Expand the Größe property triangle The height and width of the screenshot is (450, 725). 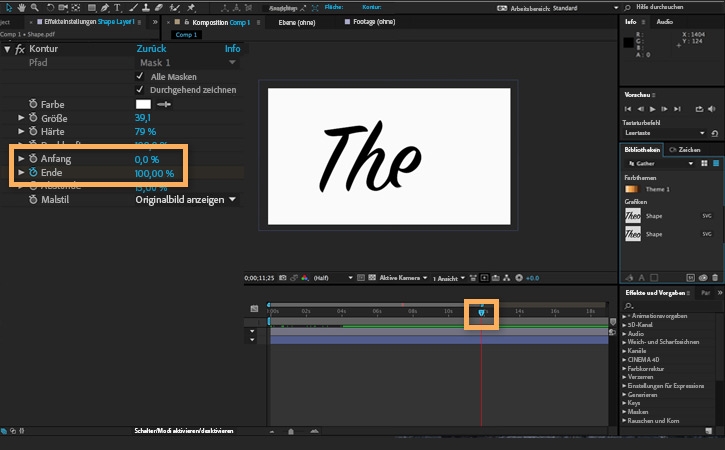click(21, 117)
